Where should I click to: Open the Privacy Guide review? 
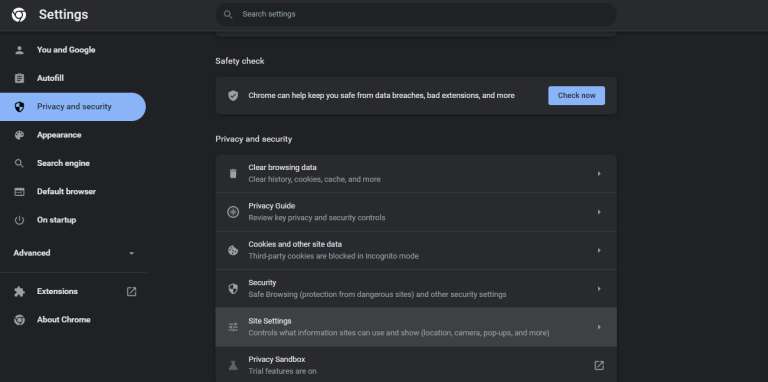pos(416,212)
